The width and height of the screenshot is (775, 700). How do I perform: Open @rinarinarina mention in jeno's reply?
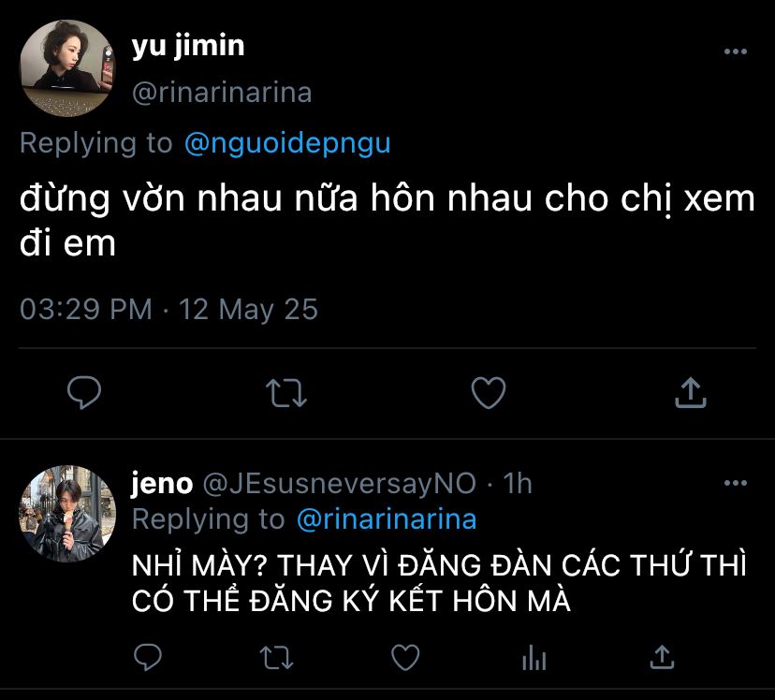pos(386,518)
